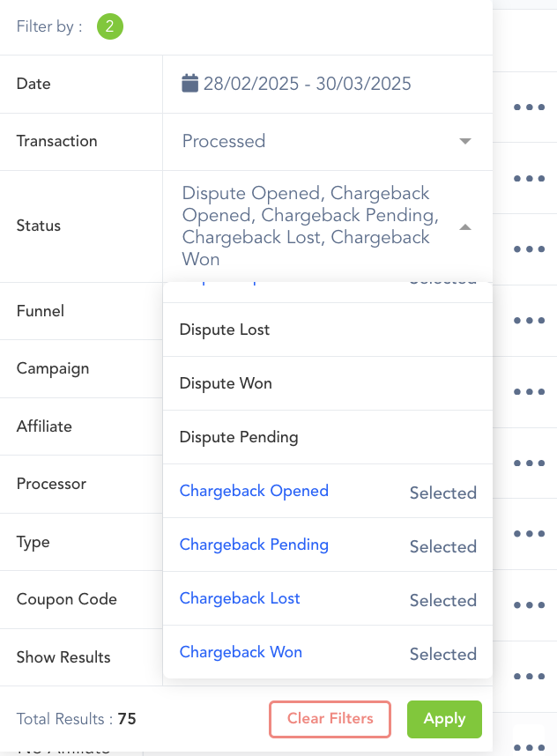Click the calendar icon in Date row
The height and width of the screenshot is (756, 557).
(190, 84)
